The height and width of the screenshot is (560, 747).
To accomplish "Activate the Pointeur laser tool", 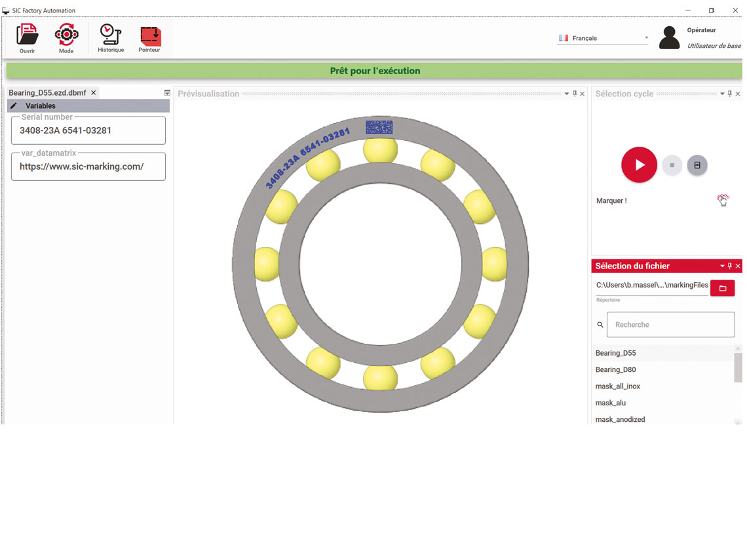I will click(x=149, y=37).
